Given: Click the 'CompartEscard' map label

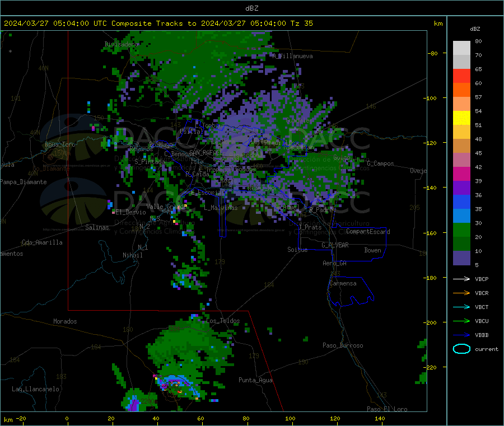Looking at the screenshot, I should [368, 232].
